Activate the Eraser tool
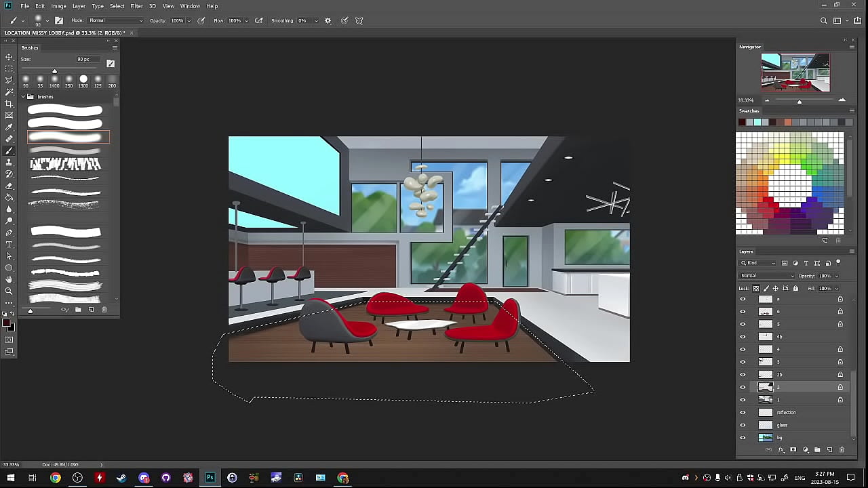Screen dimensions: 868x488 pos(9,186)
